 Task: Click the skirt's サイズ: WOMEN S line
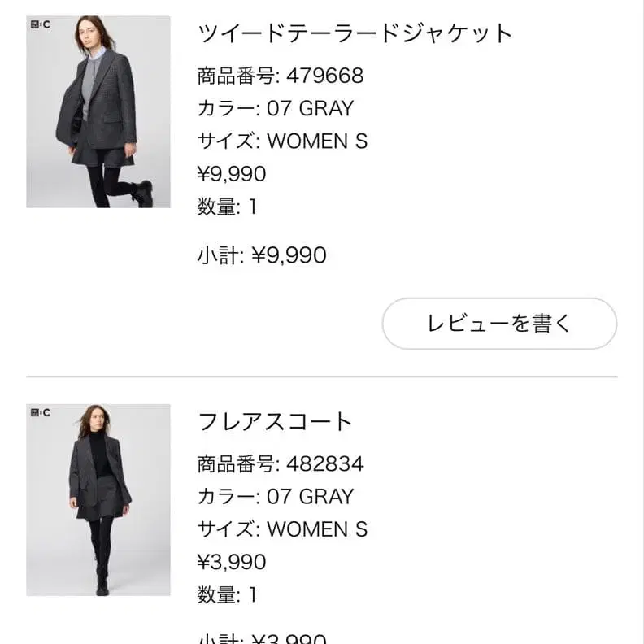[x=282, y=529]
